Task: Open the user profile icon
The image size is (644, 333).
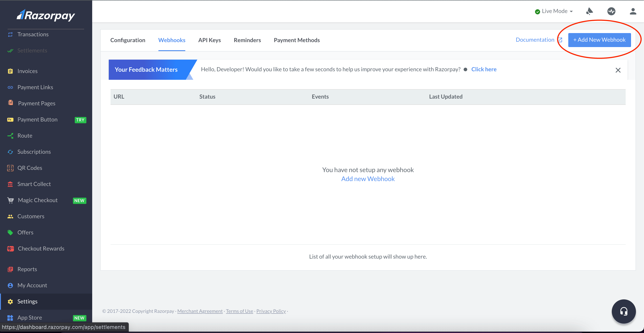Action: click(633, 11)
